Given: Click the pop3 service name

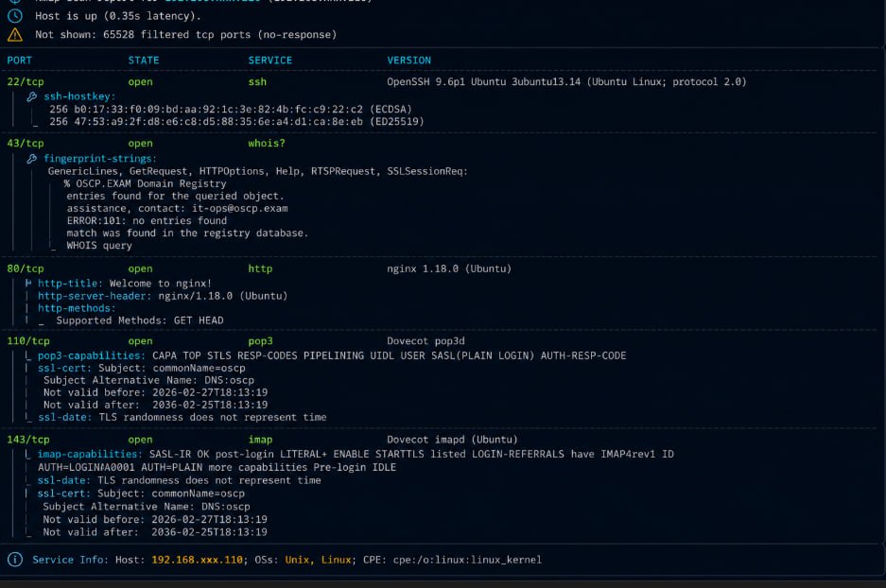Looking at the screenshot, I should point(260,341).
